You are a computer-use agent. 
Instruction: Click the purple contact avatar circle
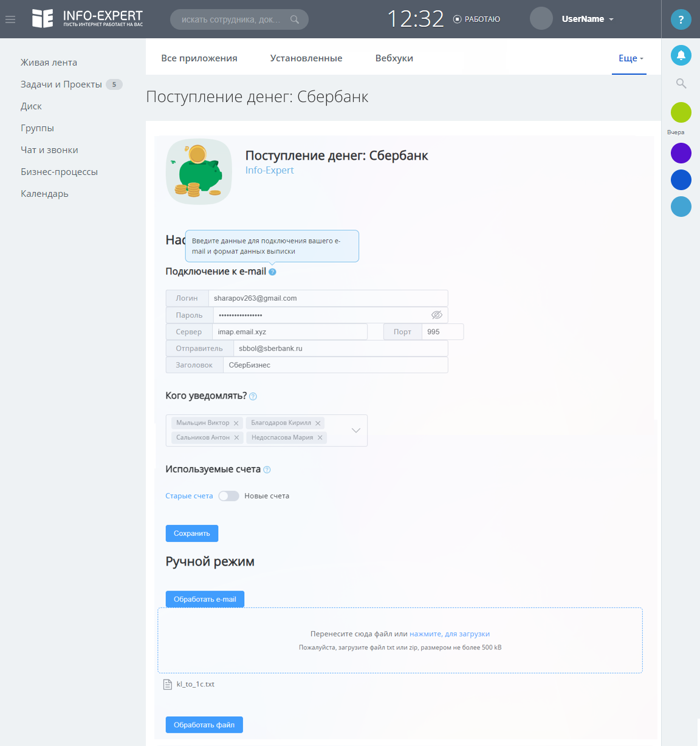pyautogui.click(x=681, y=153)
